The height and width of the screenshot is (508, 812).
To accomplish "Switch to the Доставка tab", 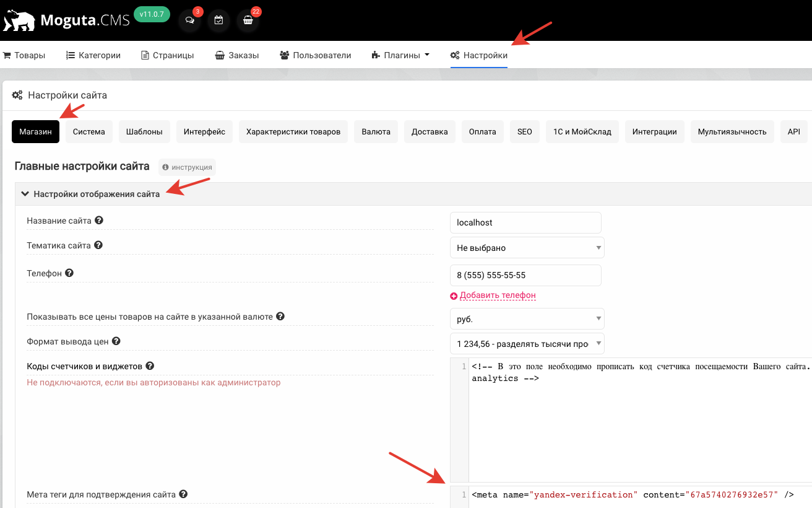I will click(x=430, y=131).
